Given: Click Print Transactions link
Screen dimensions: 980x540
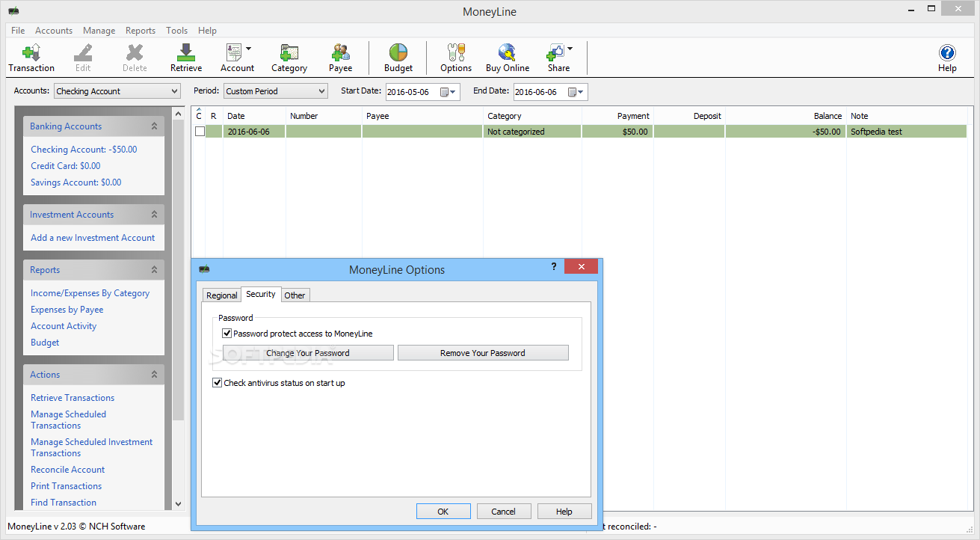Looking at the screenshot, I should pyautogui.click(x=66, y=486).
